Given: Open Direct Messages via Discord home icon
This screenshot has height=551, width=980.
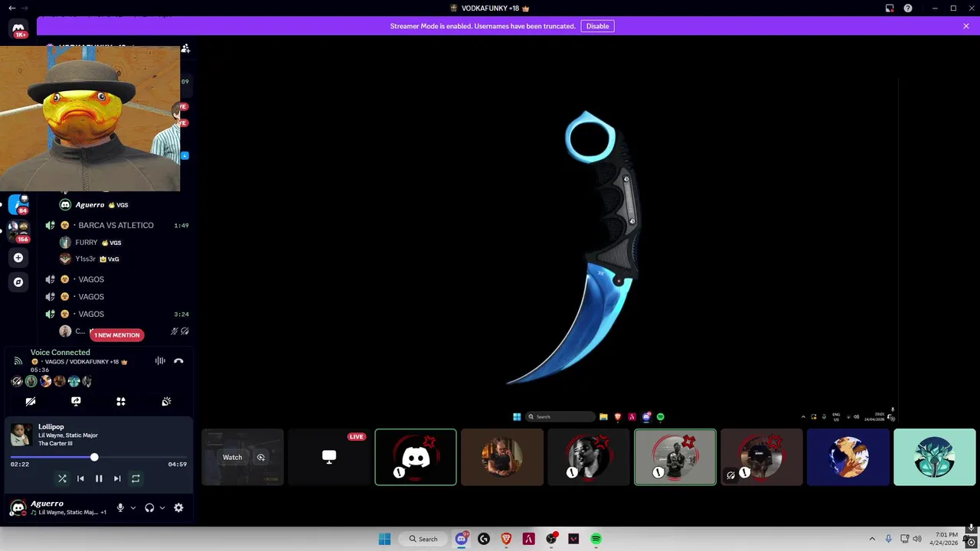Looking at the screenshot, I should (18, 29).
